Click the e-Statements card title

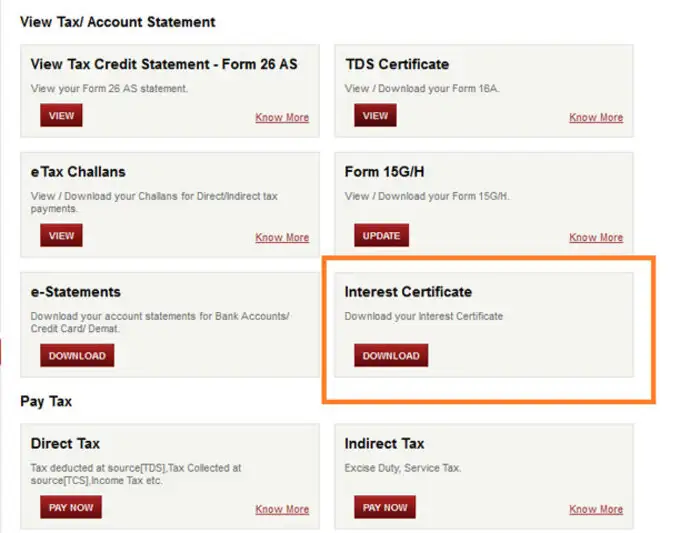tap(76, 292)
